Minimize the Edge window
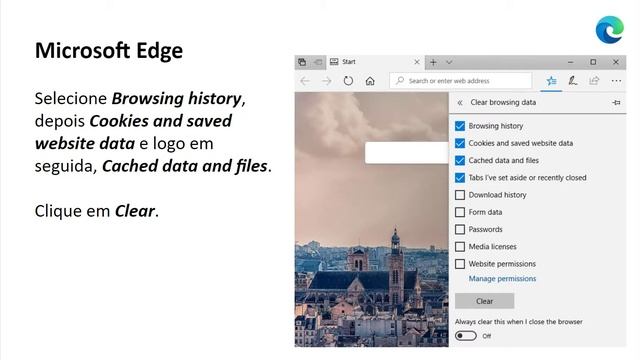 571,62
